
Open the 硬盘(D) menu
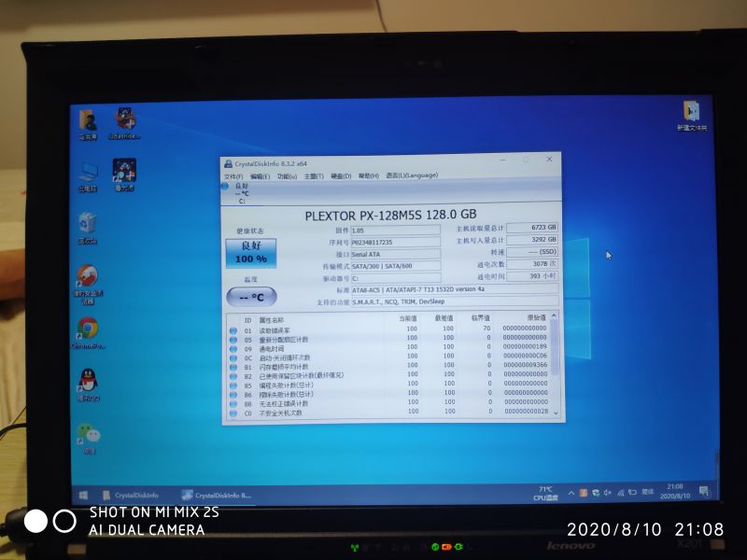(x=341, y=176)
